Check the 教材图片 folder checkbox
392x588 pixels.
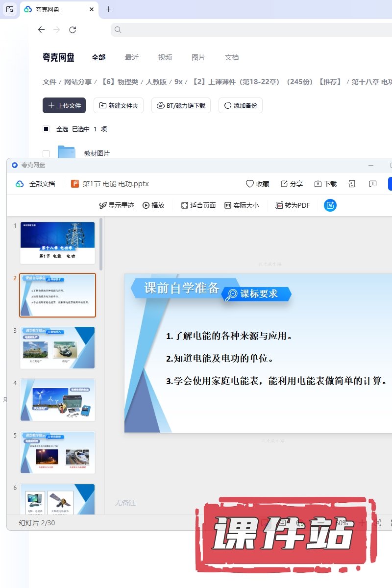46,153
